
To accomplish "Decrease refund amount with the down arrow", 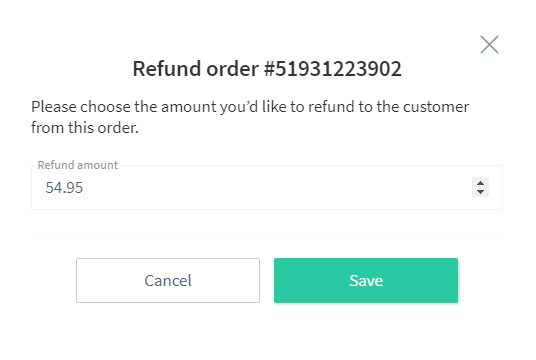I will (480, 192).
